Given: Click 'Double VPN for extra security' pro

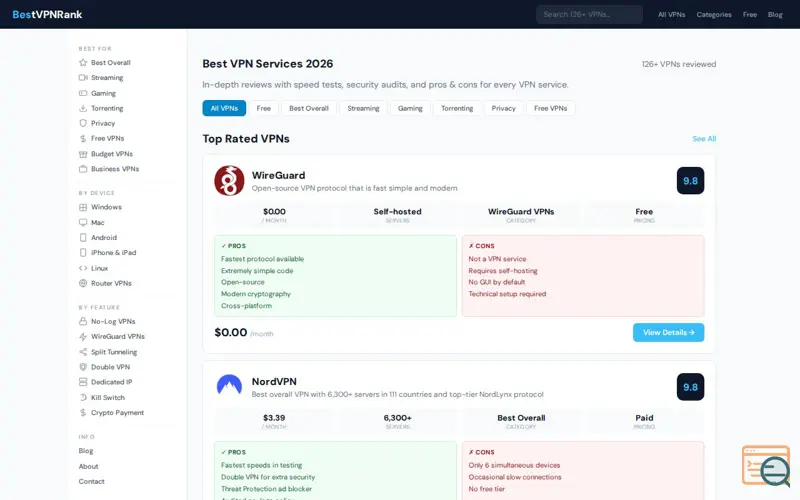Looking at the screenshot, I should pos(268,477).
